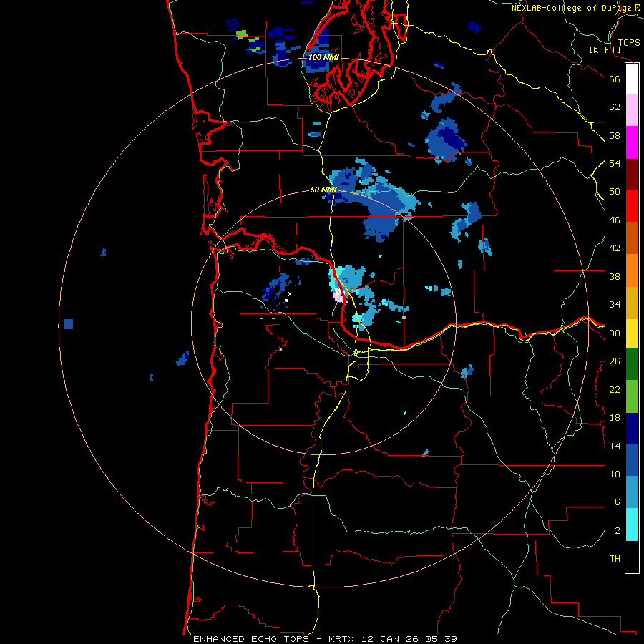Image resolution: width=644 pixels, height=644 pixels.
Task: Select the medium blue legend swatch
Action: tap(632, 460)
